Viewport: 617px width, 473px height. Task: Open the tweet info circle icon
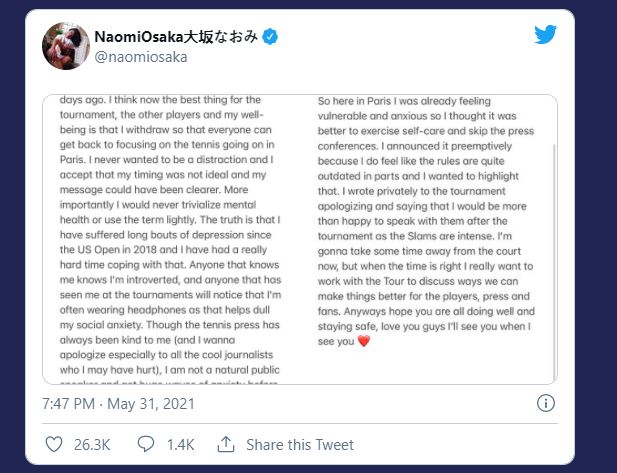coord(546,404)
